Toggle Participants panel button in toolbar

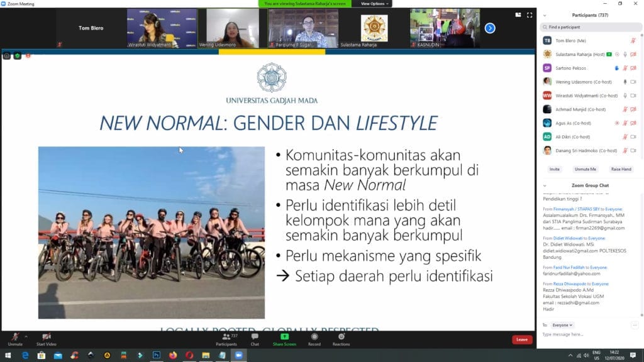(226, 339)
